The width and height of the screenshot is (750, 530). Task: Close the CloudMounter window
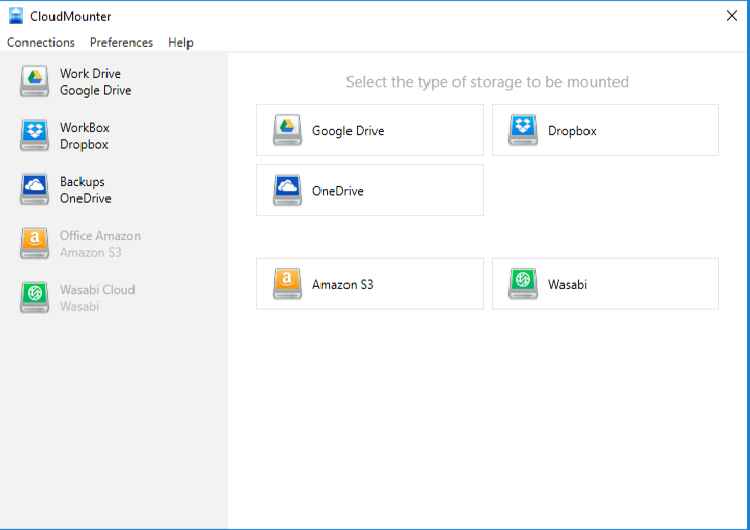[x=731, y=15]
